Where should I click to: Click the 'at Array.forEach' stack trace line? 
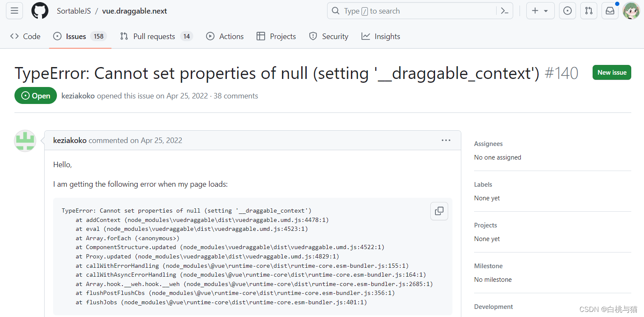click(x=127, y=238)
